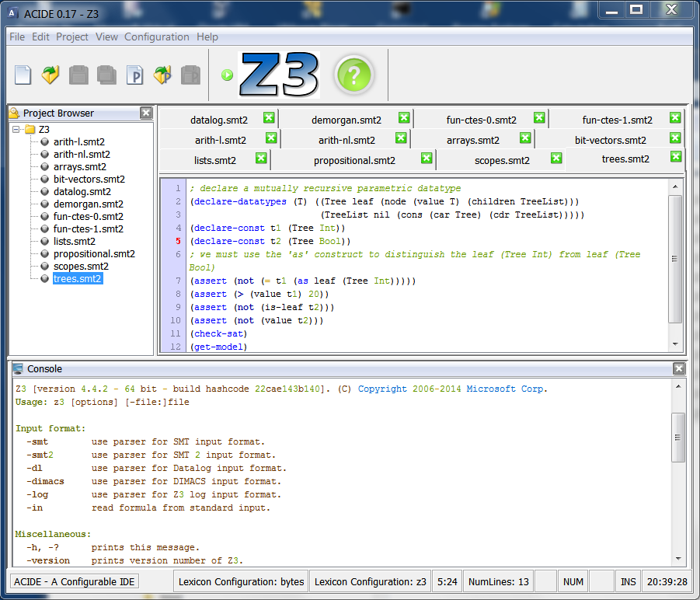The height and width of the screenshot is (600, 700).
Task: Switch to the arith-l.smt2 tab
Action: coord(221,140)
